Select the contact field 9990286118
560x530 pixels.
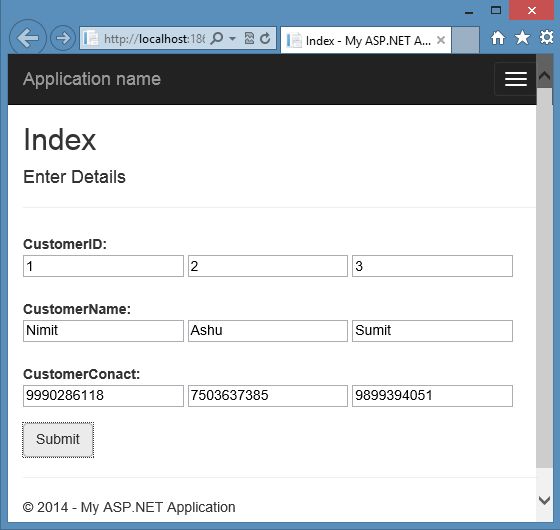pos(103,396)
